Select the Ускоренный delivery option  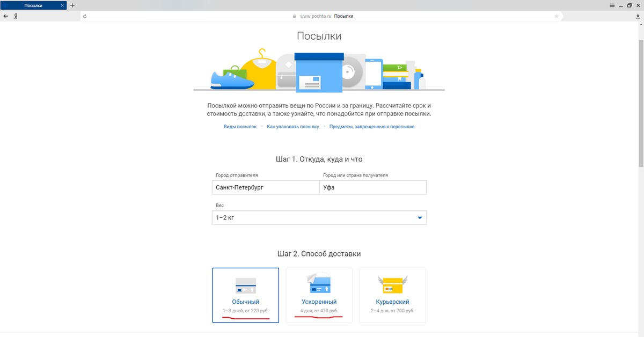[319, 295]
